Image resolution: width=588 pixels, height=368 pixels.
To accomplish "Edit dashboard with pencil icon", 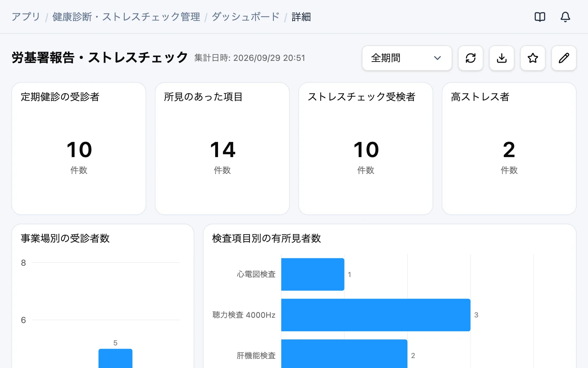I will [564, 58].
